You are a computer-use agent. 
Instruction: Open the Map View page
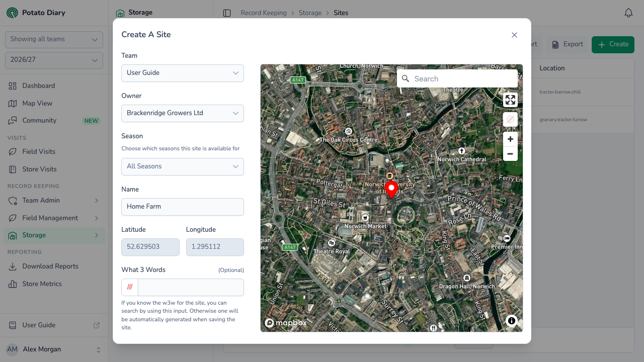pos(54,103)
